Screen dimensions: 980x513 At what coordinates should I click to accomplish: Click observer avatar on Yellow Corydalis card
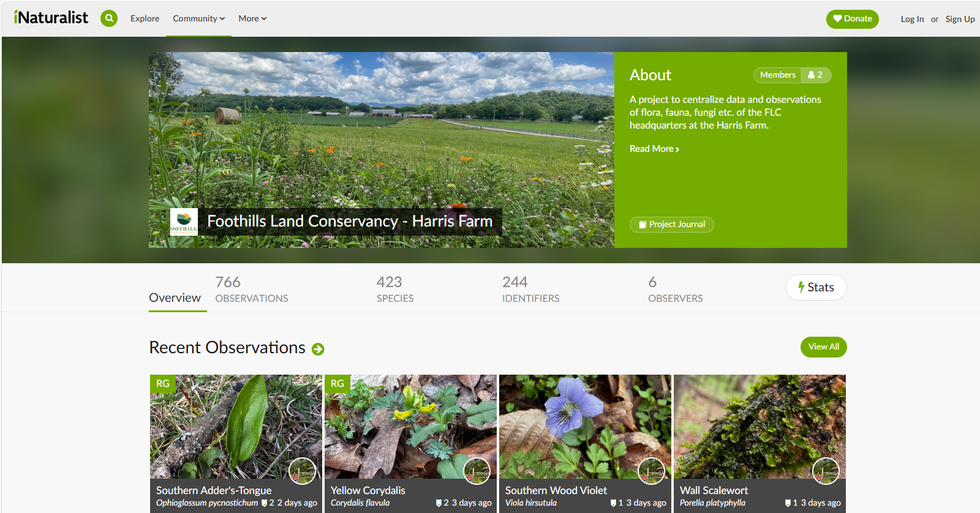(477, 471)
